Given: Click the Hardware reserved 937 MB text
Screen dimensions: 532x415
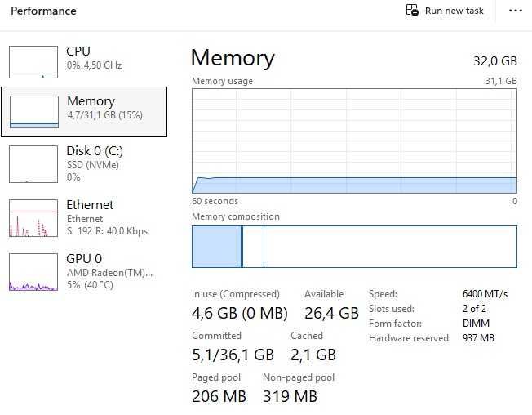Looking at the screenshot, I should [x=478, y=338].
